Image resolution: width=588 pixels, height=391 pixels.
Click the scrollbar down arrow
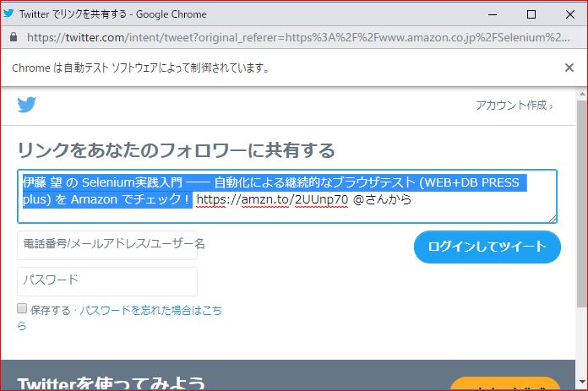point(581,383)
